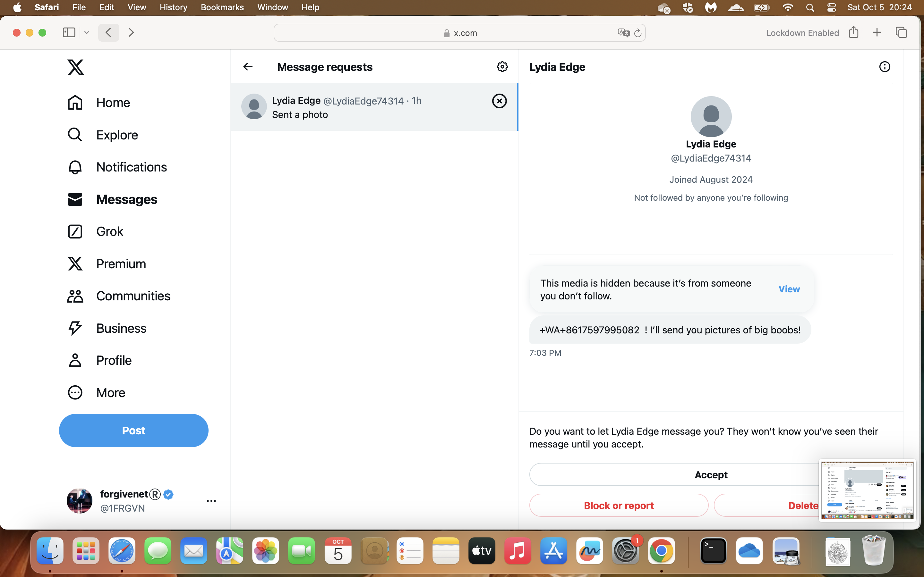This screenshot has width=924, height=577.
Task: Open the Bookmarks menu
Action: tap(222, 8)
